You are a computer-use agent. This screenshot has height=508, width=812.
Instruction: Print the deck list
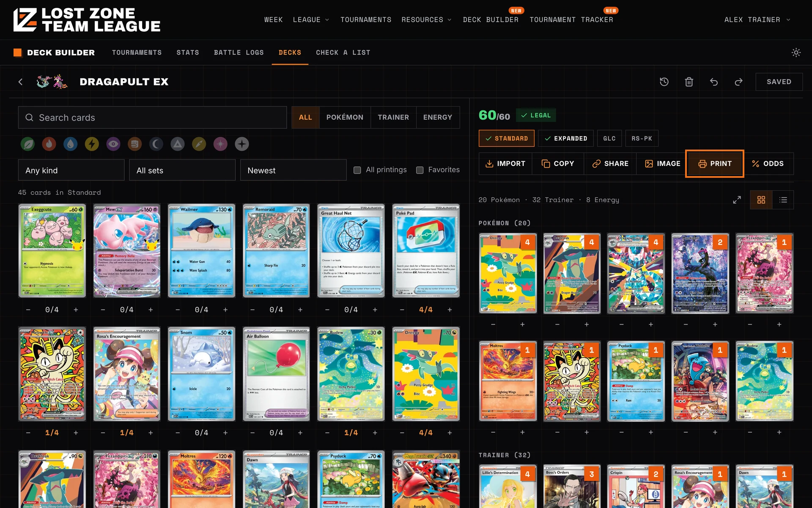(x=715, y=163)
